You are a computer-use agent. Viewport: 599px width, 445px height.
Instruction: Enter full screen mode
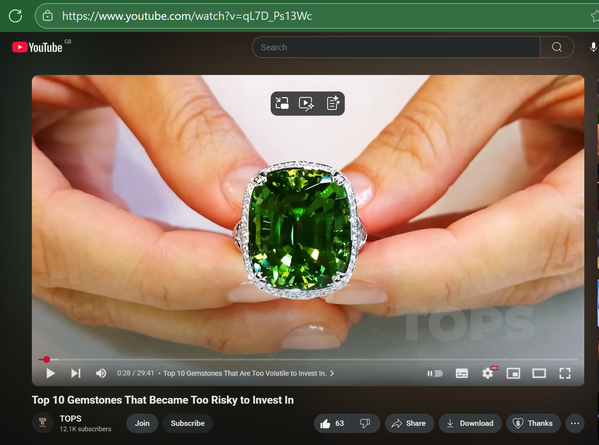pos(565,373)
